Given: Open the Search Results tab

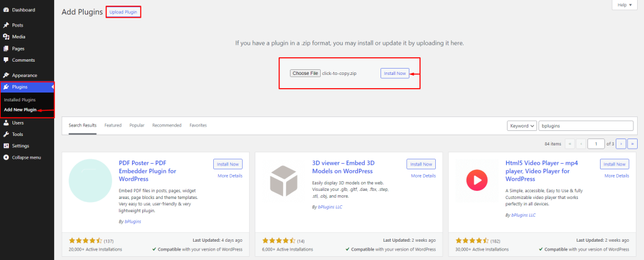Looking at the screenshot, I should click(82, 125).
